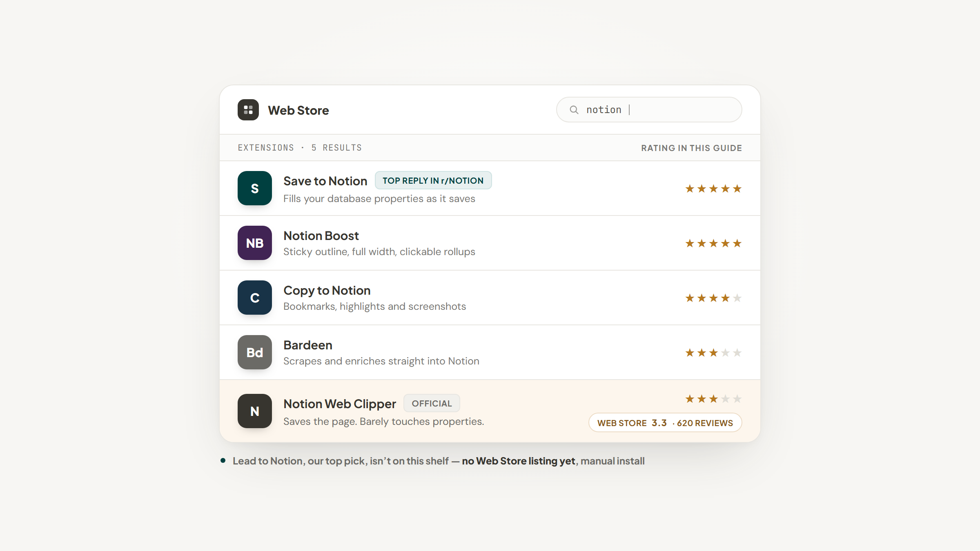The height and width of the screenshot is (551, 980).
Task: Click the TOP REPLY IN r/NOTION badge
Action: 433,180
